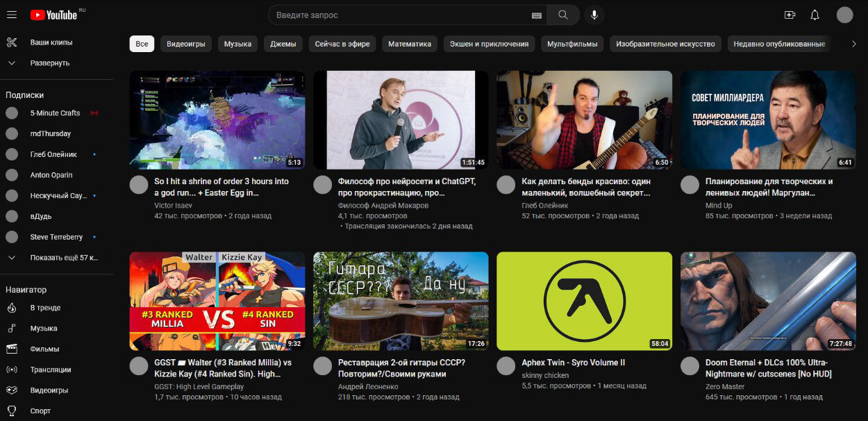Open channel avatar beside Doom Eternal video
Viewport: 868px width, 421px height.
(x=690, y=366)
